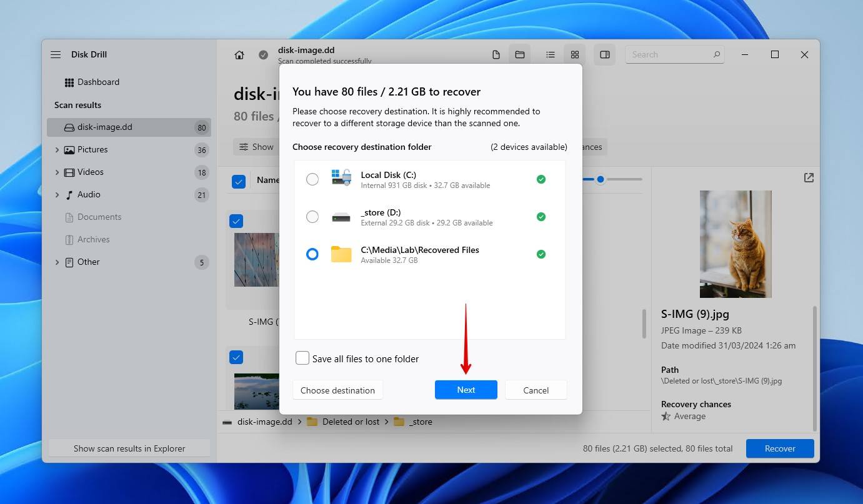The width and height of the screenshot is (863, 504).
Task: Click Cancel in recovery dialog
Action: click(x=536, y=390)
